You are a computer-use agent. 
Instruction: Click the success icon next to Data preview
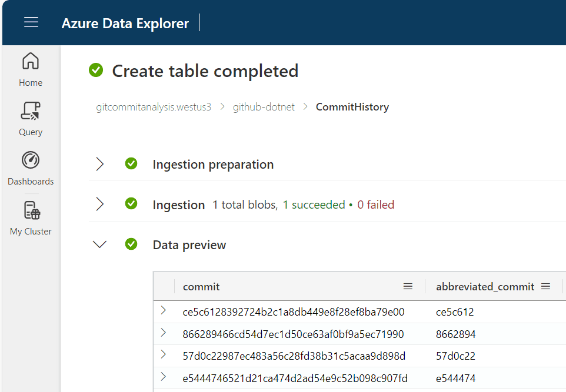coord(131,244)
